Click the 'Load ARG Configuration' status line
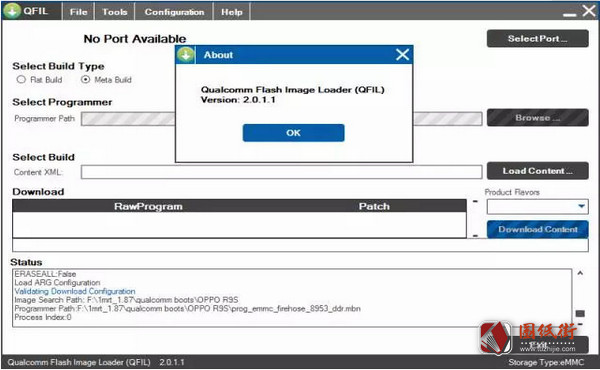 pos(57,282)
